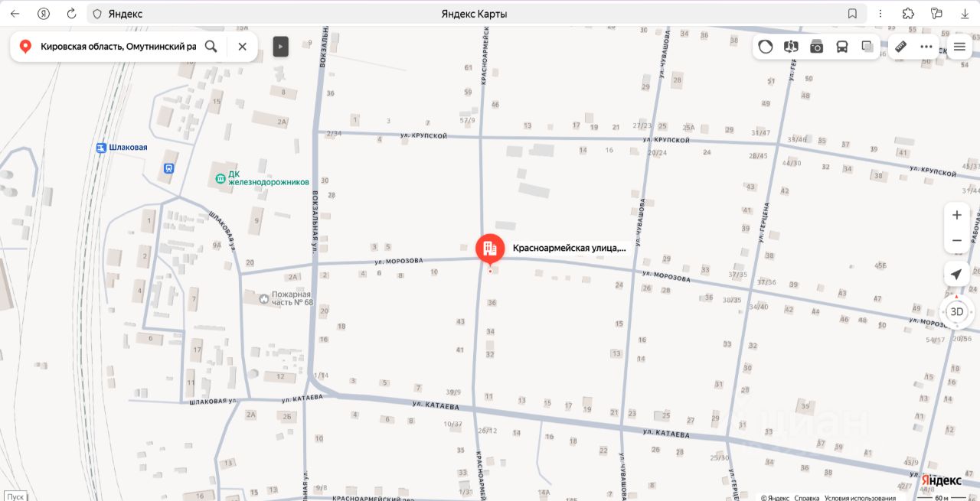This screenshot has width=980, height=501.
Task: Expand the three-dots more tools menu
Action: [926, 47]
